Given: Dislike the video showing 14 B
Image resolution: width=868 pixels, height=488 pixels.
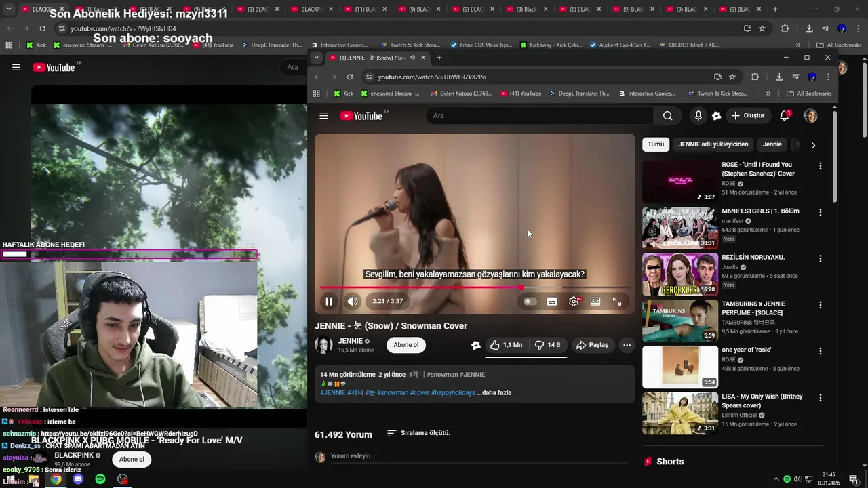Looking at the screenshot, I should pyautogui.click(x=548, y=345).
